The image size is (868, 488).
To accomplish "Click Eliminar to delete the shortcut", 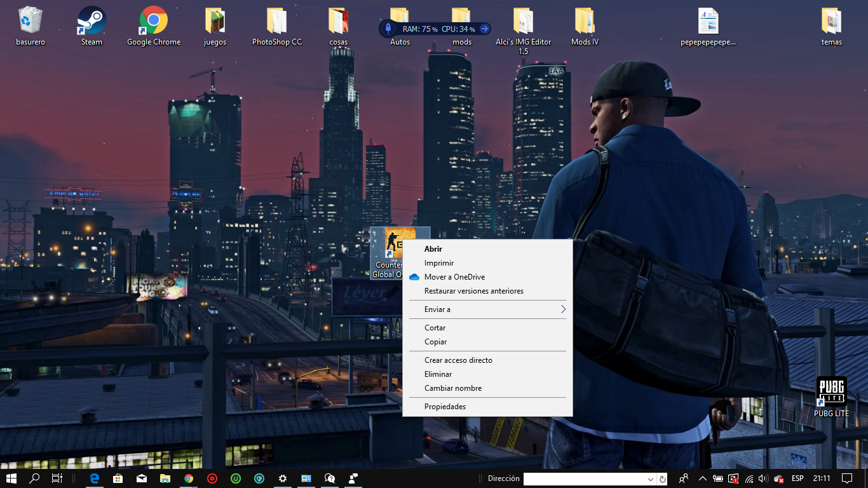I will coord(437,374).
